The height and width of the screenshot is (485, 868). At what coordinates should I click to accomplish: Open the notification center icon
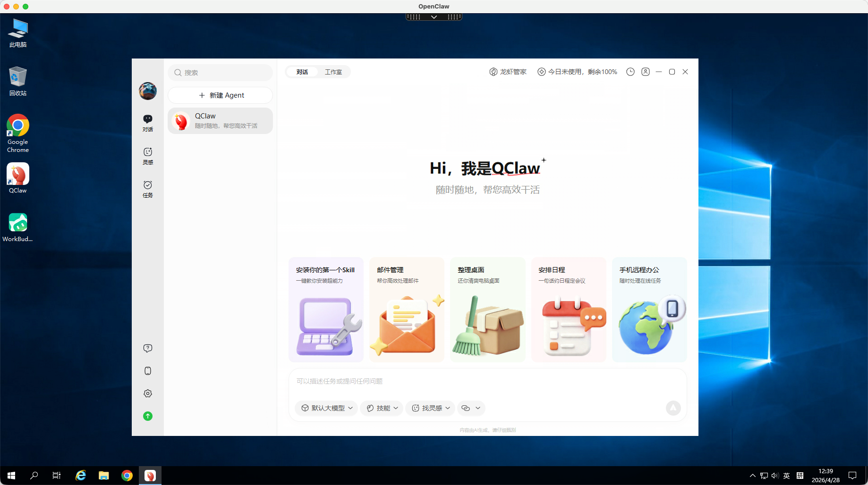[852, 476]
